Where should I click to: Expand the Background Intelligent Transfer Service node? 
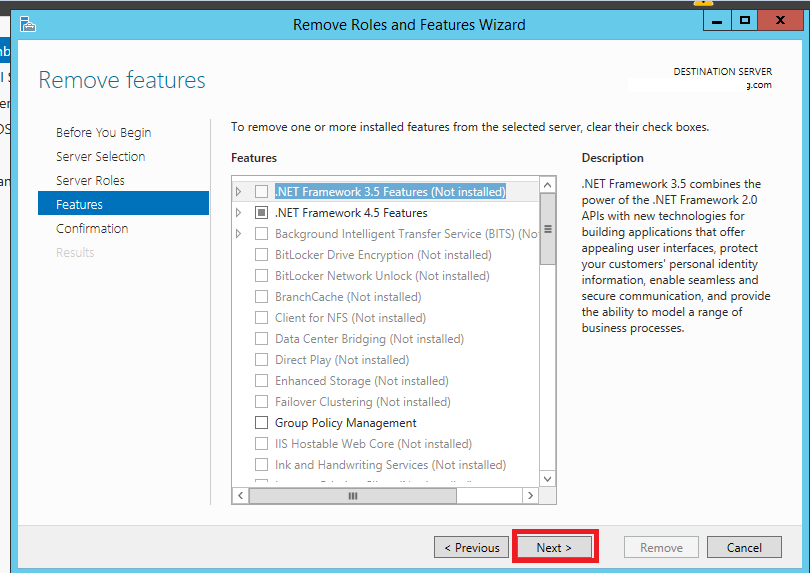(238, 234)
